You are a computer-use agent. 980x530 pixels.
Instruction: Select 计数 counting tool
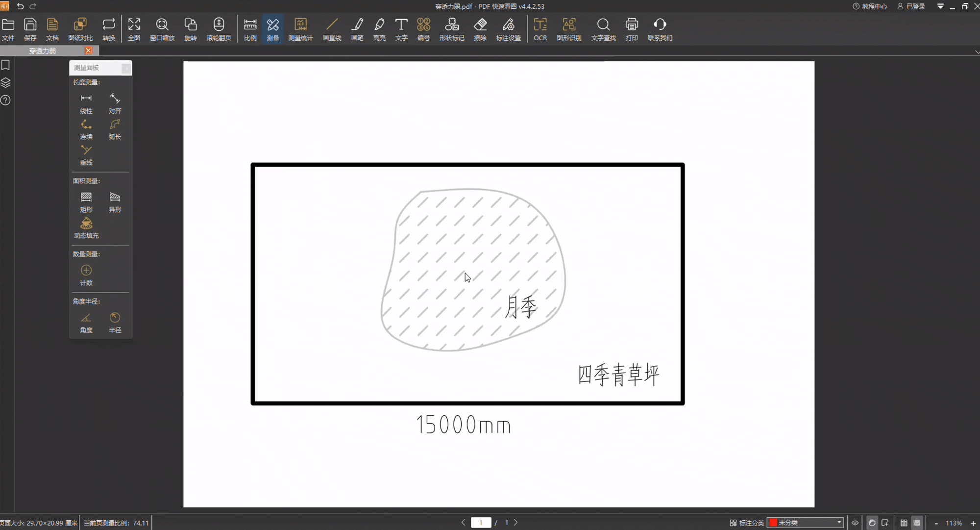pyautogui.click(x=86, y=276)
